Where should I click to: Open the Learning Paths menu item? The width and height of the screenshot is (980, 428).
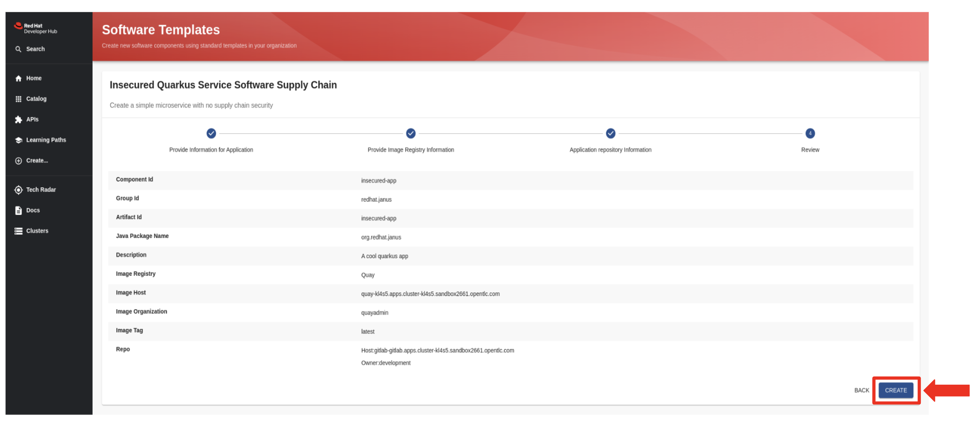point(46,140)
